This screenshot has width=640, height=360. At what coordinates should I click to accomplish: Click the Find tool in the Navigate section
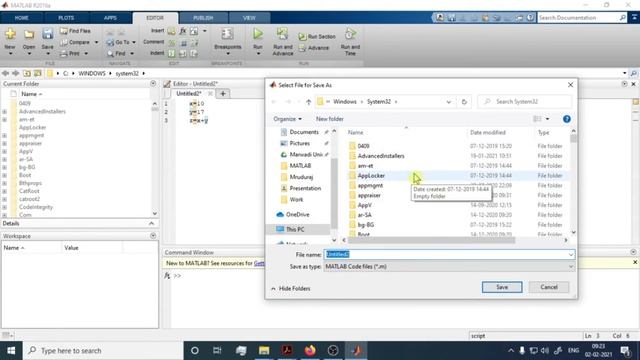tap(117, 53)
